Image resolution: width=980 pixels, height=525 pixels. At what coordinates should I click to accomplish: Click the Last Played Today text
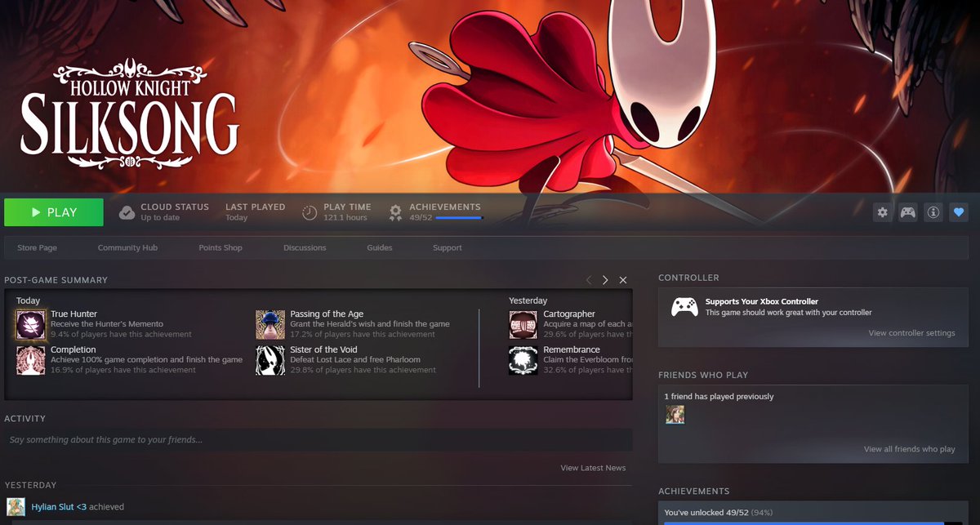255,212
